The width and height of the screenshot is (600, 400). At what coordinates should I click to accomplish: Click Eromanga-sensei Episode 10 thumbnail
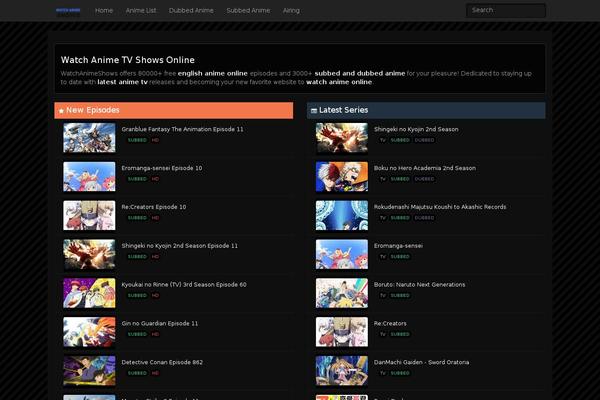pyautogui.click(x=89, y=176)
